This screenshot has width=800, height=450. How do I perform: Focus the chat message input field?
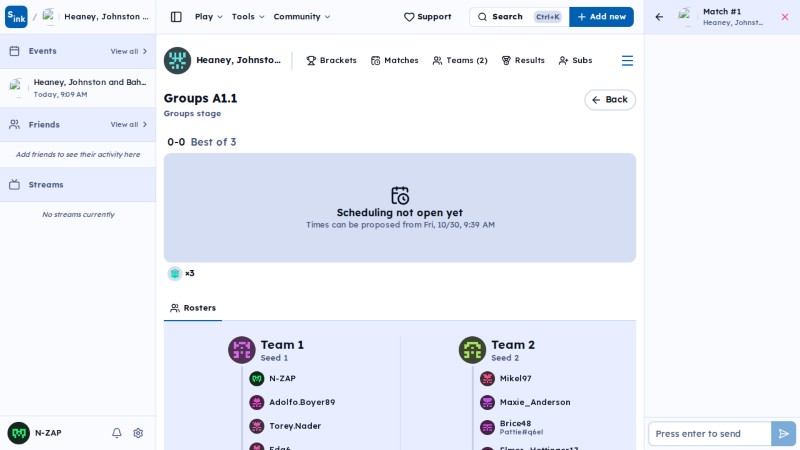click(709, 434)
